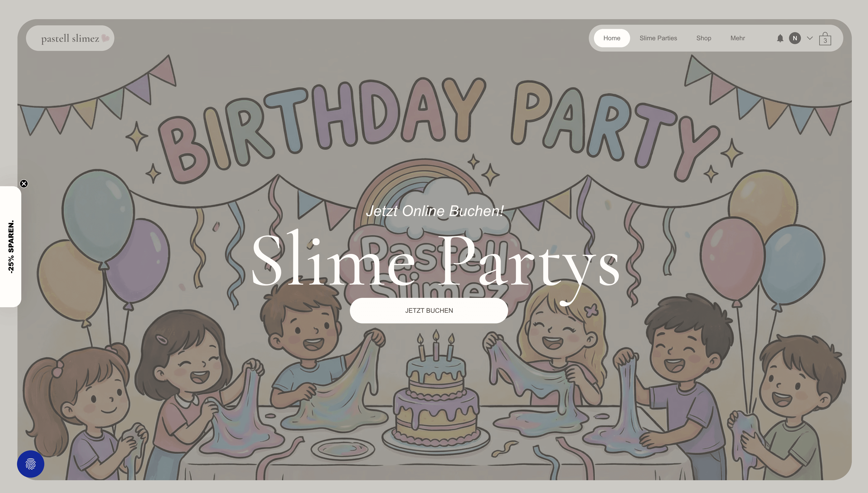
Task: Navigate to the Shop page
Action: click(704, 38)
